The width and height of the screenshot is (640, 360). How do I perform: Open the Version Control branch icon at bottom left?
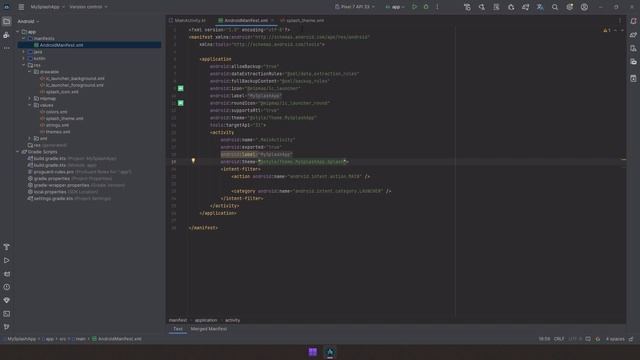[7, 327]
